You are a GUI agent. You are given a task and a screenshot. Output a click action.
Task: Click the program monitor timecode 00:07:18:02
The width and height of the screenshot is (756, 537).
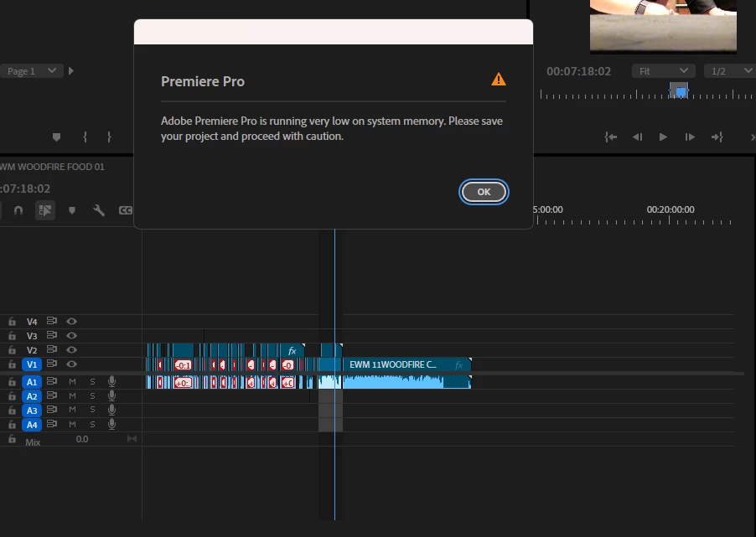point(578,71)
